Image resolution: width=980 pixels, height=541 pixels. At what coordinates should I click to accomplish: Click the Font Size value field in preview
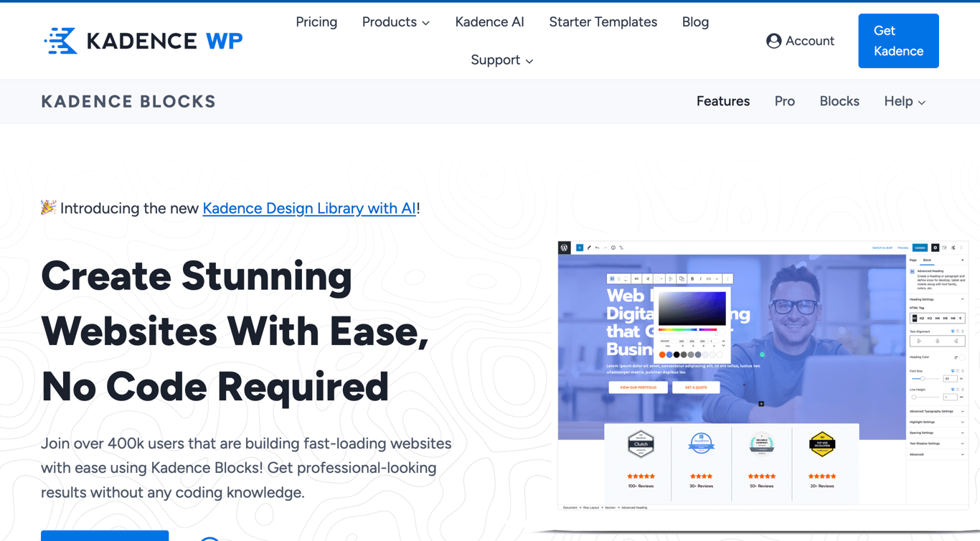tap(950, 378)
